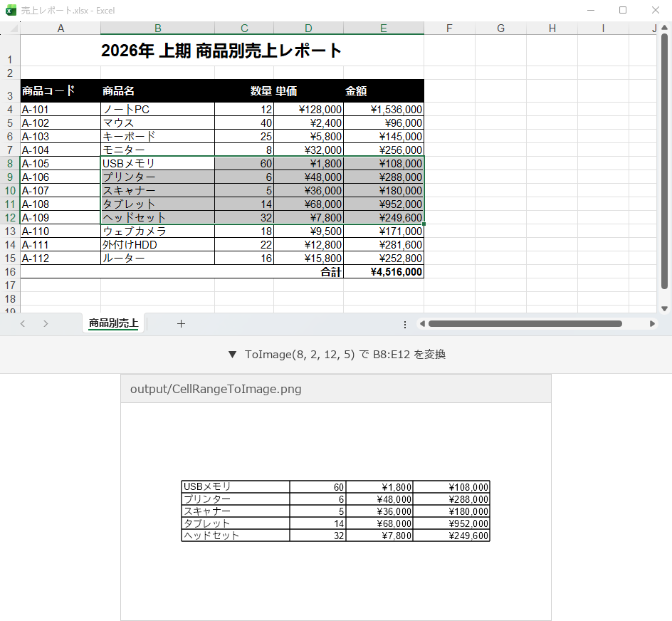The height and width of the screenshot is (621, 672).
Task: Maximize the Excel window
Action: pos(623,10)
